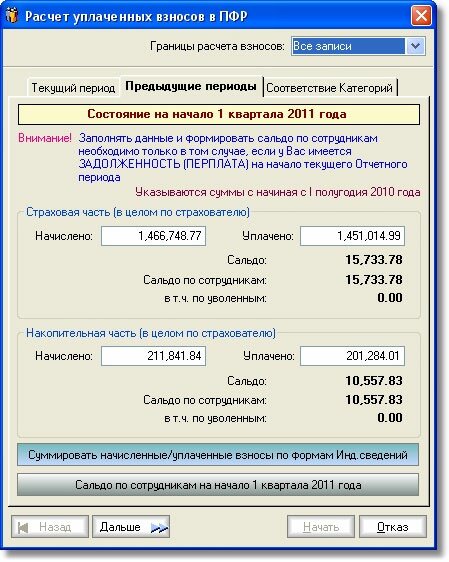This screenshot has width=449, height=562.
Task: Click the Состояние на начало 1 квартала banner
Action: coord(219,114)
